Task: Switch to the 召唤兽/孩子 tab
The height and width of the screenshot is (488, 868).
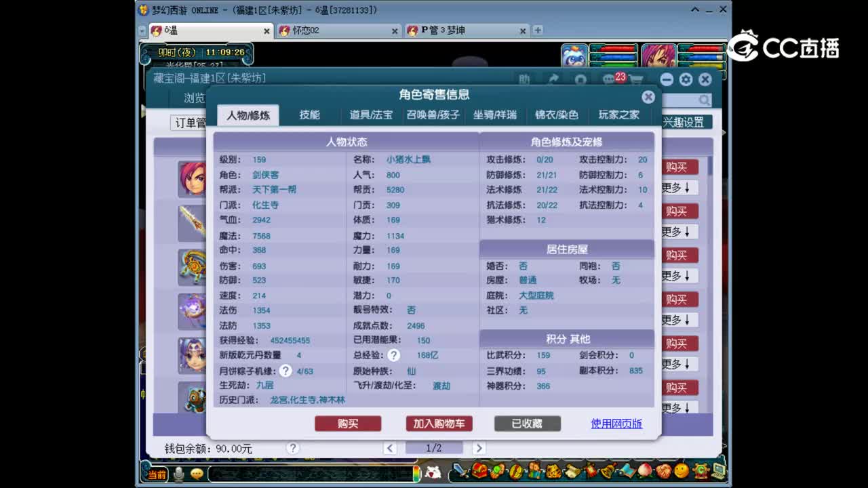Action: tap(433, 115)
